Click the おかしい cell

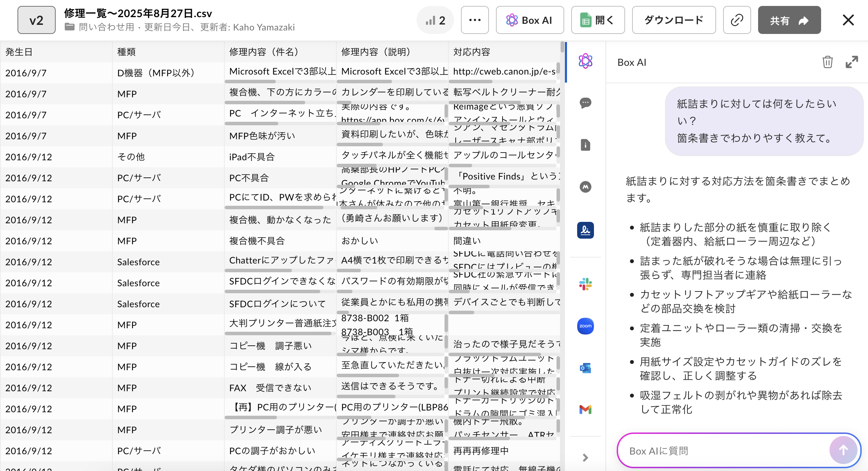tap(392, 241)
